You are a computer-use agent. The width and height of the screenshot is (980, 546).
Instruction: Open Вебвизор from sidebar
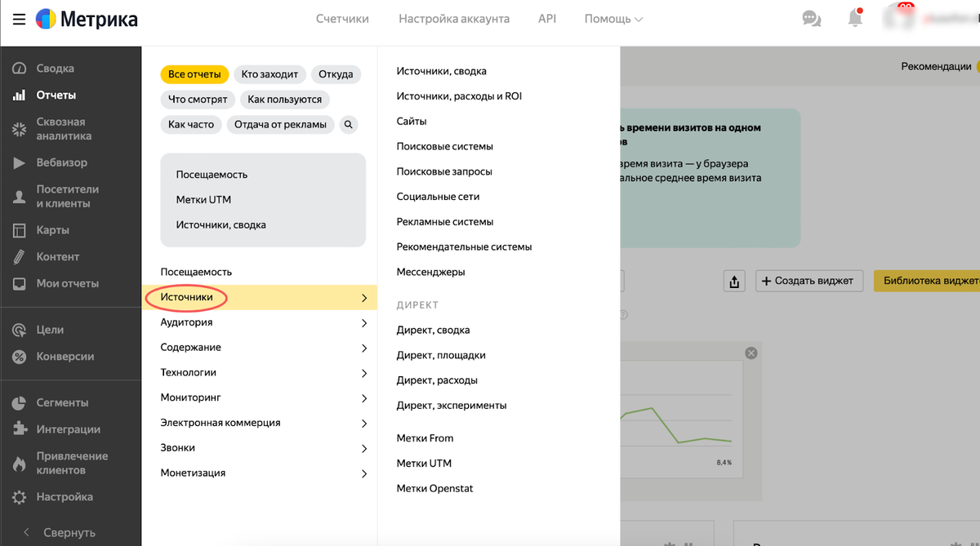pyautogui.click(x=61, y=162)
